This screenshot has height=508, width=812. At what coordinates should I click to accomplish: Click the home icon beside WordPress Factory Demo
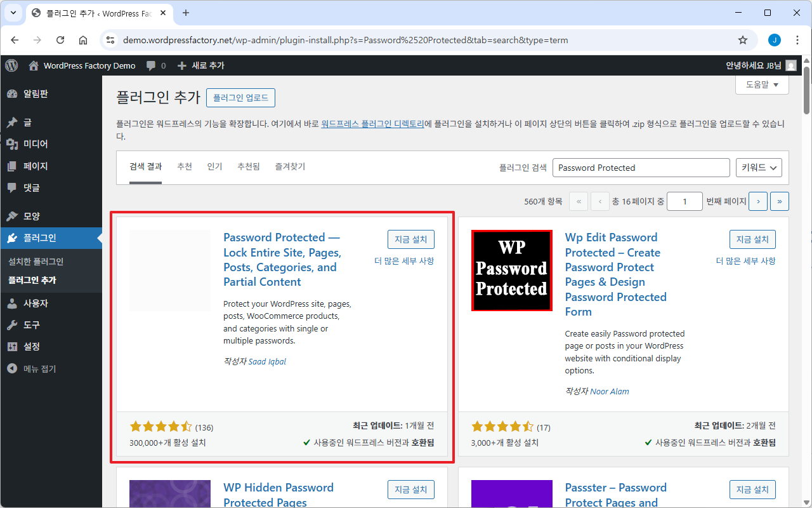[34, 65]
